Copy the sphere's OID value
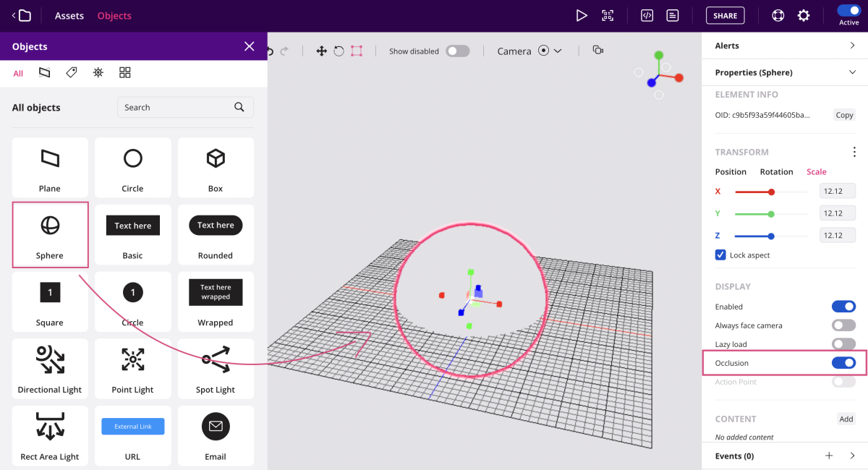 [844, 114]
